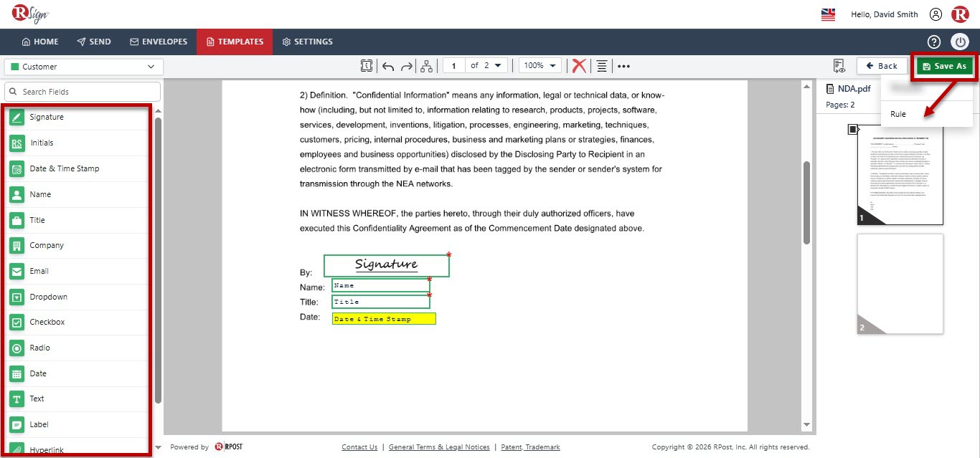Open the user profile icon

pyautogui.click(x=936, y=14)
